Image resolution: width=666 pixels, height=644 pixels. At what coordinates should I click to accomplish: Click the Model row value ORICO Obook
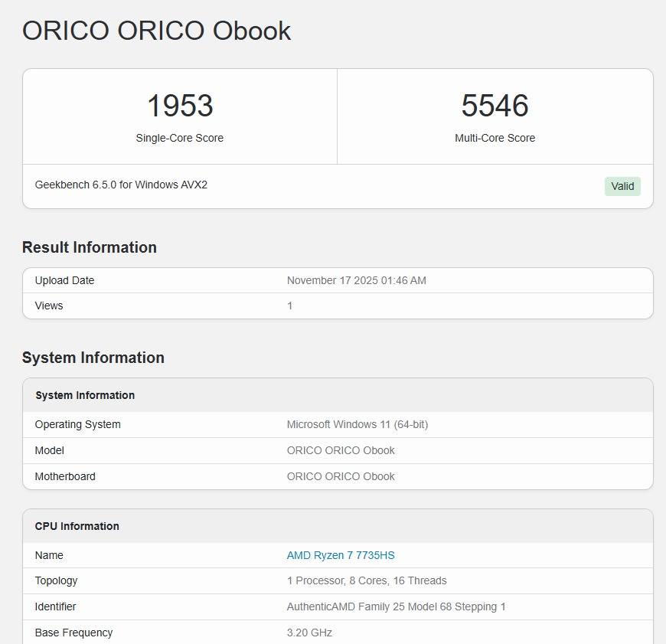(341, 450)
